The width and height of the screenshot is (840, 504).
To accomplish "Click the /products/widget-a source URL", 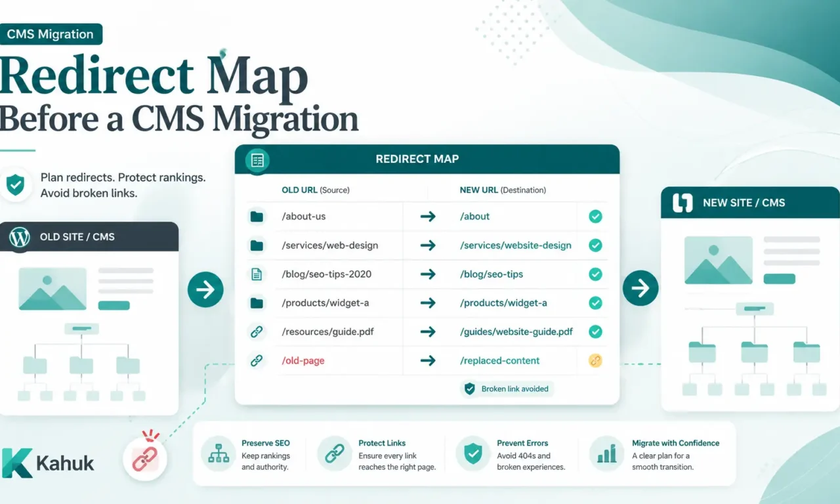I will click(x=325, y=303).
